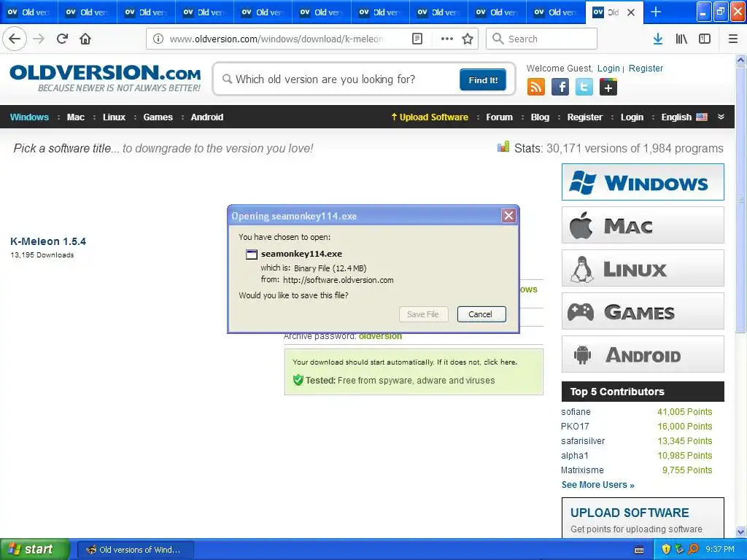Select the Games platform banner
Screen dimensions: 747x560
pos(643,311)
